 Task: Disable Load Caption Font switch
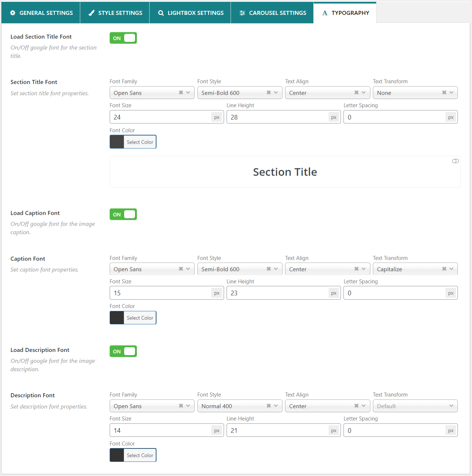click(x=123, y=214)
